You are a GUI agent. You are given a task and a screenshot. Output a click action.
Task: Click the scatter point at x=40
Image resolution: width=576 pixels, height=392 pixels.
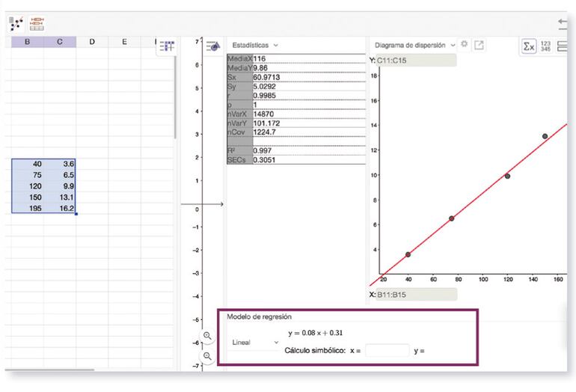408,254
